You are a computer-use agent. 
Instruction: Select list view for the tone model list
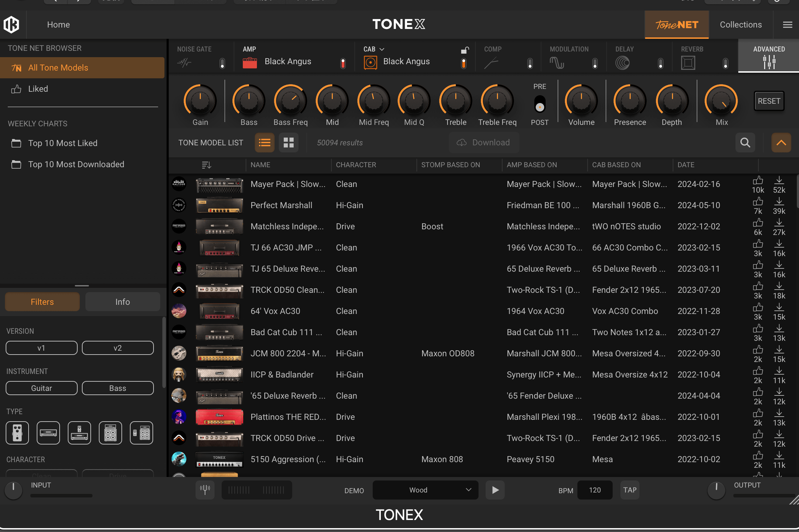(265, 143)
